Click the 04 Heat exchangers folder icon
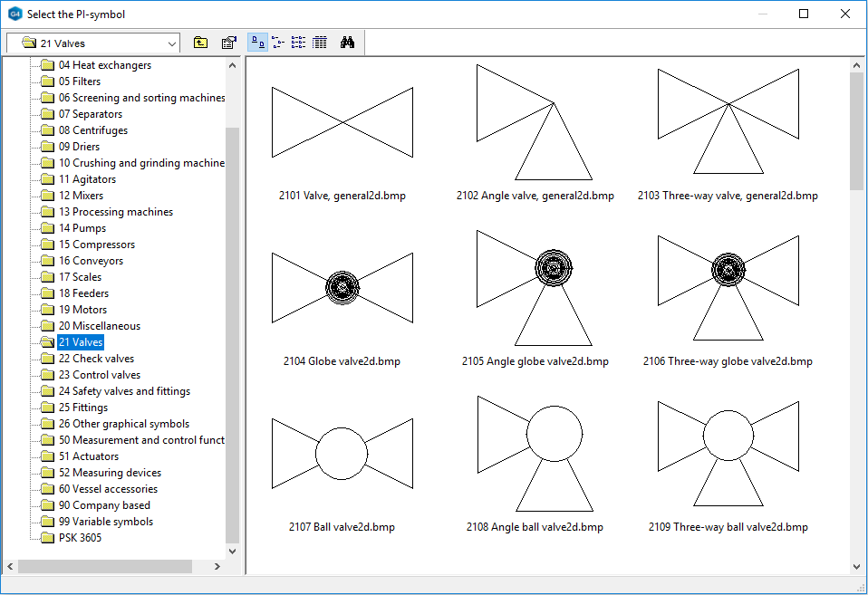This screenshot has height=595, width=868. (x=47, y=65)
